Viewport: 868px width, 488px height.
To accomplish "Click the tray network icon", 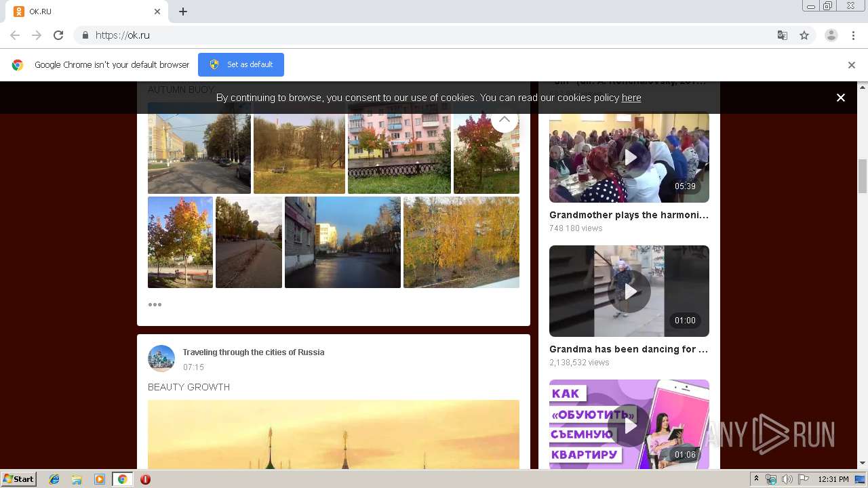I will [771, 479].
